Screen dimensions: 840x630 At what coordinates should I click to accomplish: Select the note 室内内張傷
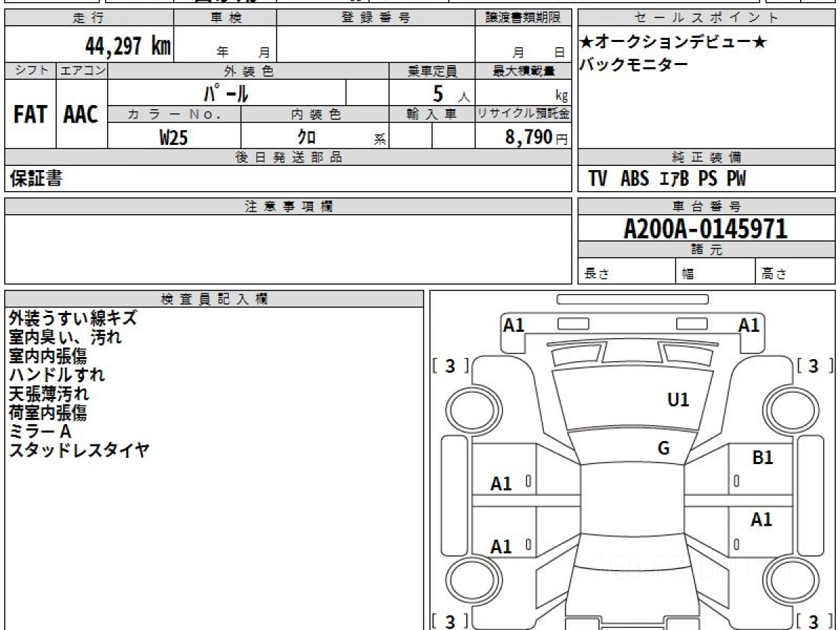48,356
